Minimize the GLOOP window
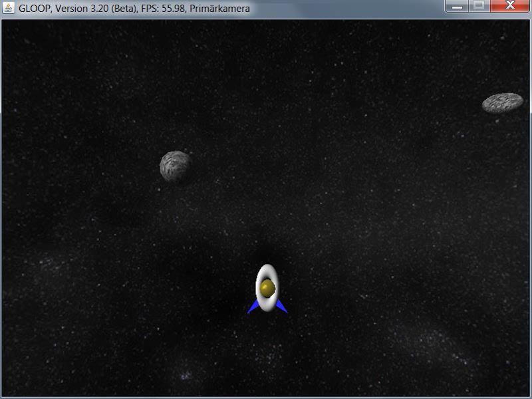The height and width of the screenshot is (399, 532). pyautogui.click(x=458, y=6)
